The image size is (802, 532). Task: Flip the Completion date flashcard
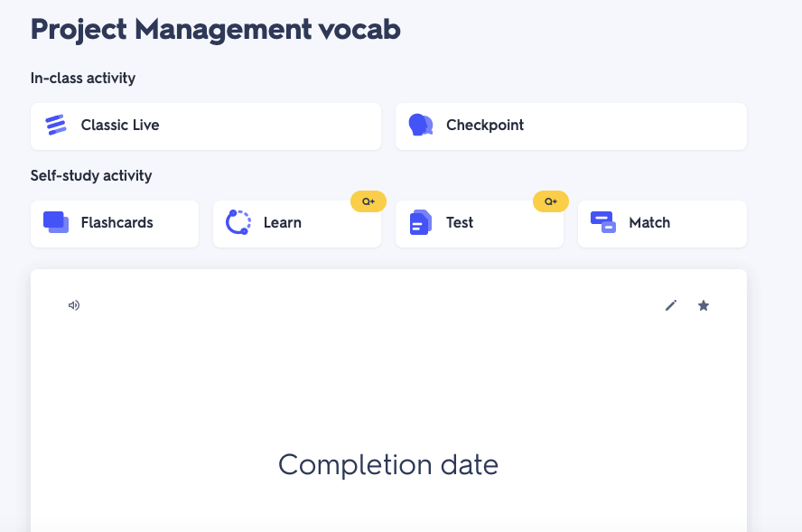[388, 434]
